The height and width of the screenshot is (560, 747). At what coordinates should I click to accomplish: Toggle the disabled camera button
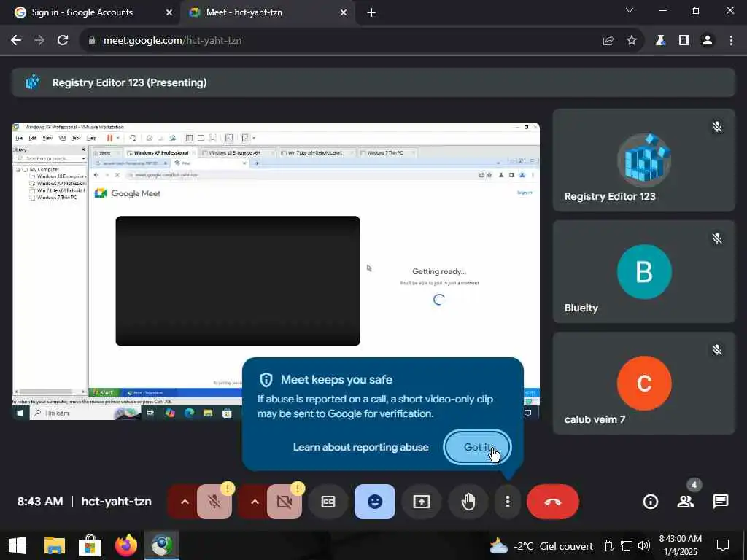click(285, 502)
